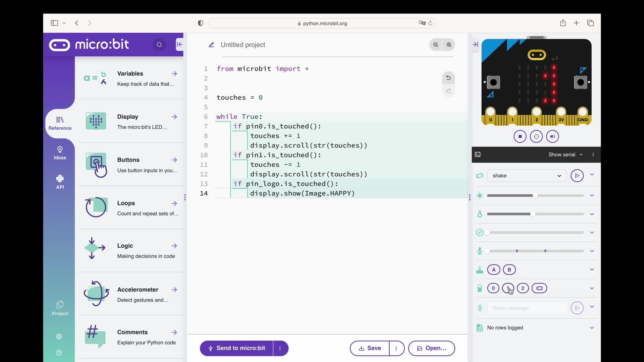Open the Ideas section in the sidebar
Screen dimensions: 644x362
(x=60, y=153)
